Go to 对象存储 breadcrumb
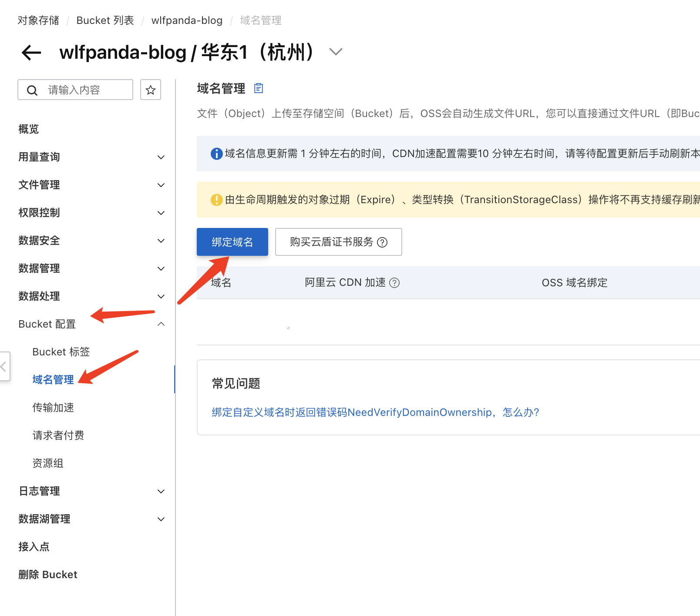Screen dimensions: 700x616 [38, 20]
